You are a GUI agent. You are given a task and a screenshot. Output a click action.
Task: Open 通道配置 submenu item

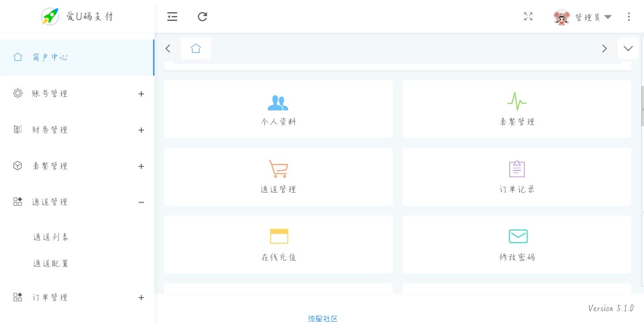pos(51,263)
